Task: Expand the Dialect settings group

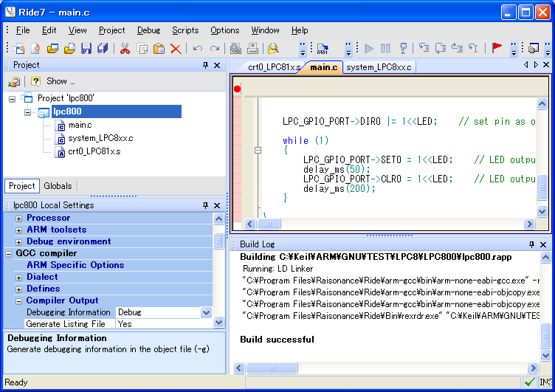Action: click(x=18, y=278)
